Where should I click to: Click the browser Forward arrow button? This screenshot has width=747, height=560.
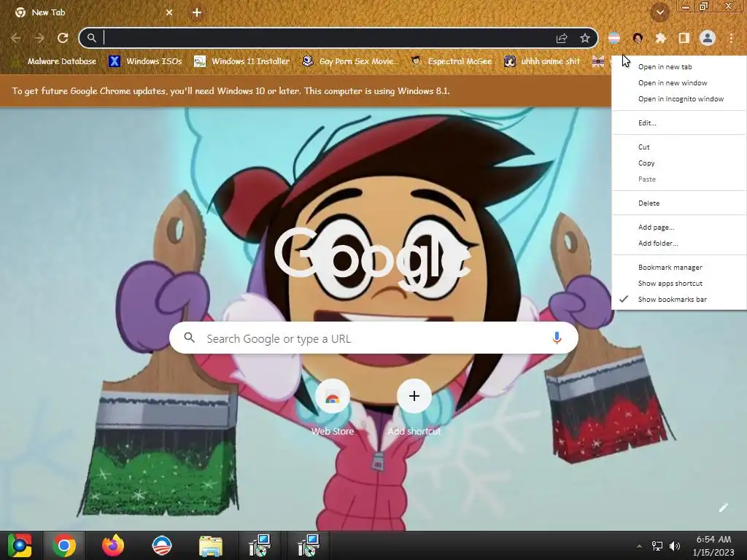[x=39, y=38]
